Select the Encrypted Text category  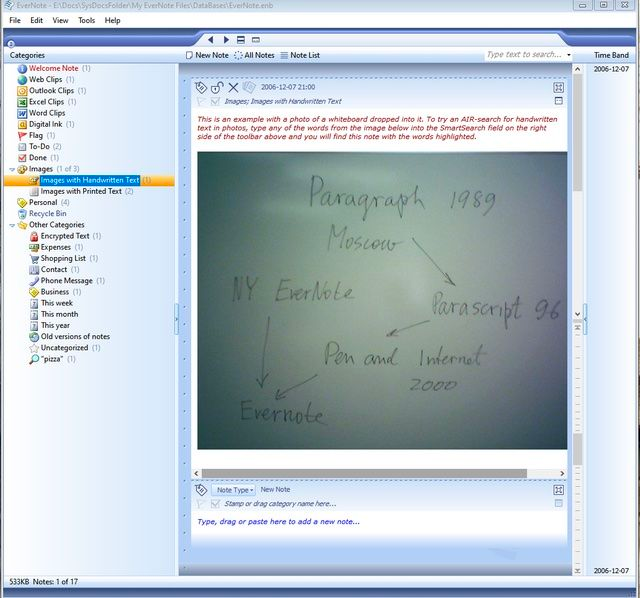[65, 236]
